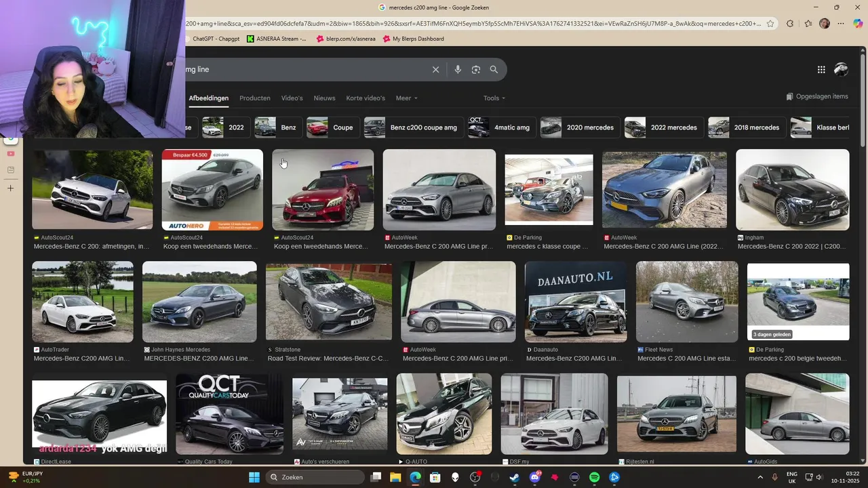Screen dimensions: 868x488
Task: Open the Google account avatar
Action: (x=841, y=69)
